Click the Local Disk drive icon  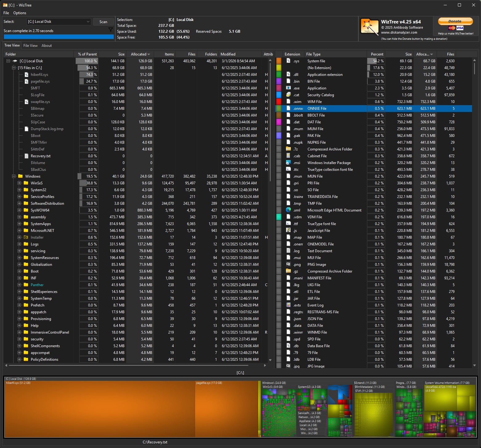[14, 61]
